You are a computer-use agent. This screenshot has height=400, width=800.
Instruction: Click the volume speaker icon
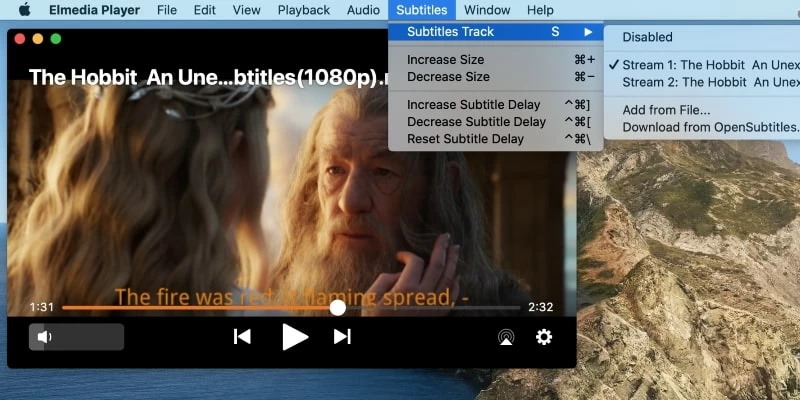tap(44, 337)
